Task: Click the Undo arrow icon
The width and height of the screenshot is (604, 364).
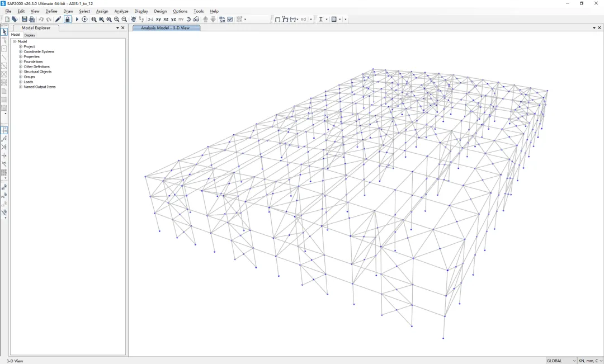Action: [41, 19]
